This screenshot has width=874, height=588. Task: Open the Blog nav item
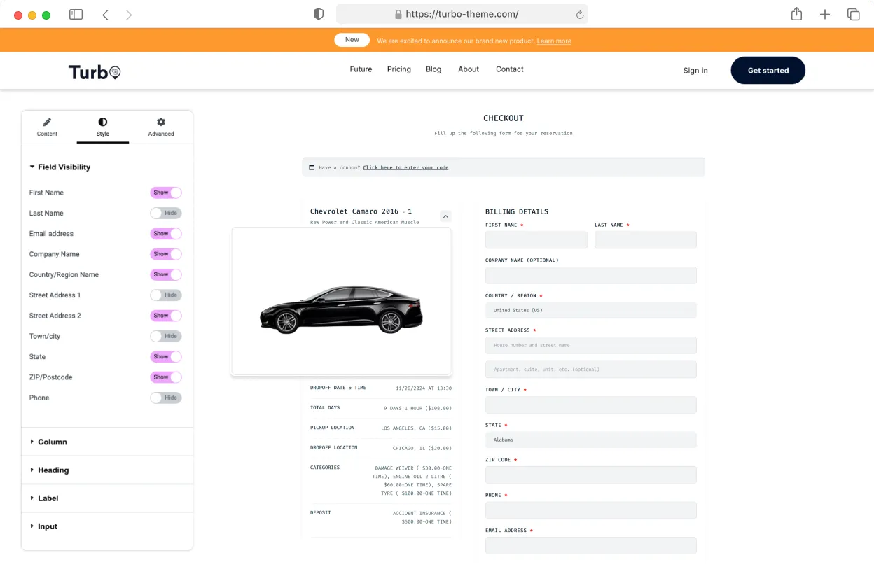433,69
